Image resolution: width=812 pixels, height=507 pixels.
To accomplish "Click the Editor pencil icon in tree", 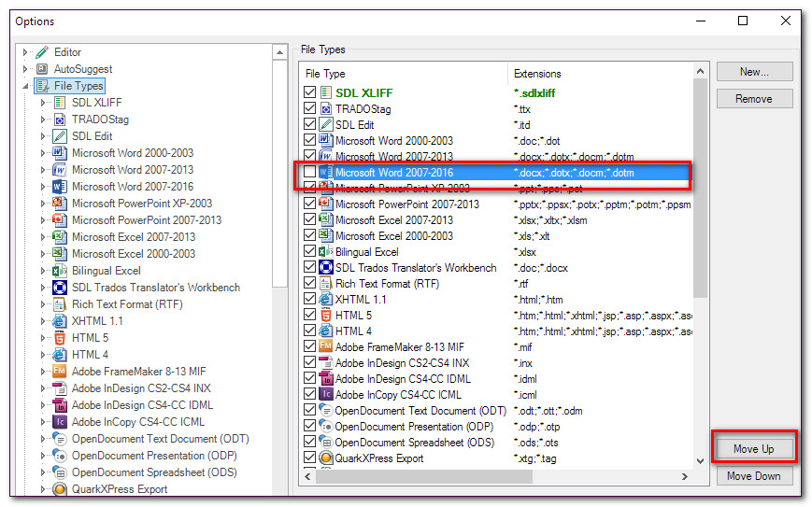I will click(x=42, y=52).
